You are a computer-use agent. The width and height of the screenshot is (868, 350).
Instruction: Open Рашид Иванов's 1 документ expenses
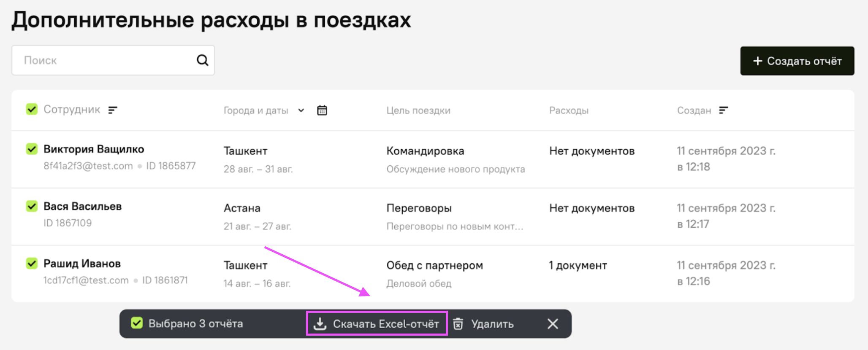coord(578,266)
